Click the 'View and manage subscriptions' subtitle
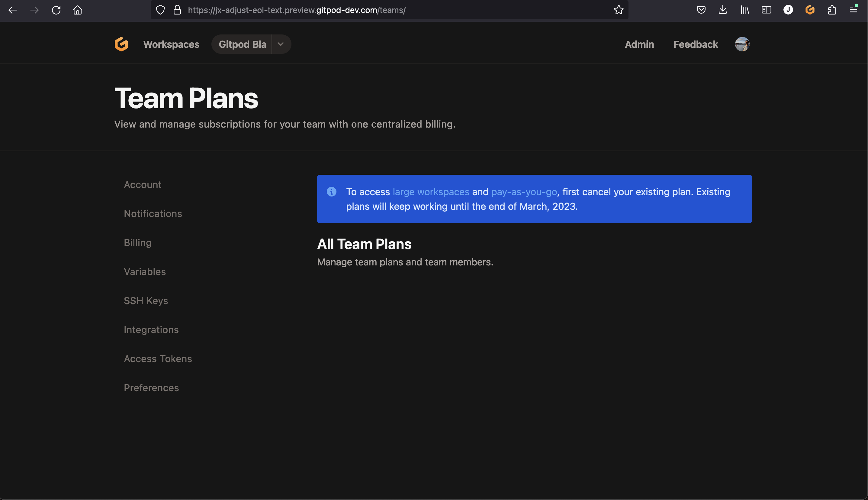This screenshot has width=868, height=500. point(285,124)
